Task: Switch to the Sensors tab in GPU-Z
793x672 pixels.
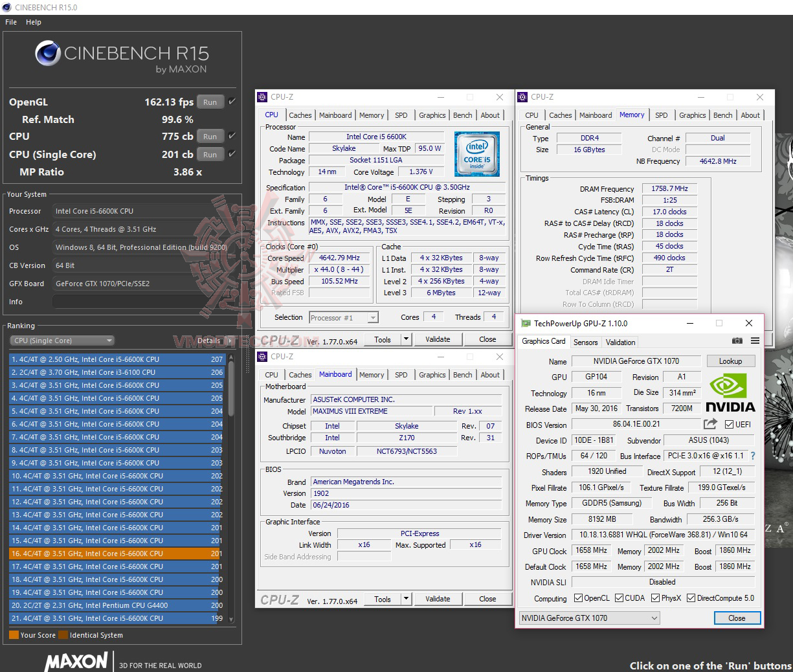Action: (x=585, y=342)
